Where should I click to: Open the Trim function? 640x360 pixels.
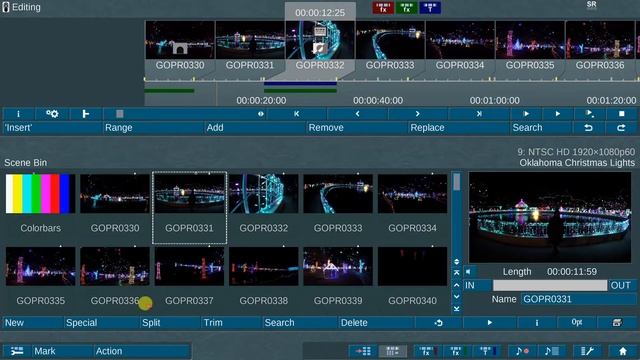pyautogui.click(x=231, y=323)
